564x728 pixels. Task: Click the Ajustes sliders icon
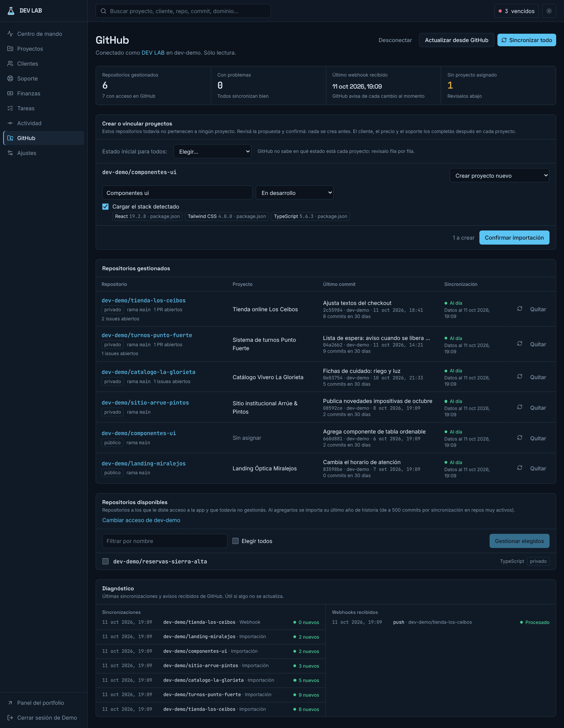point(10,153)
